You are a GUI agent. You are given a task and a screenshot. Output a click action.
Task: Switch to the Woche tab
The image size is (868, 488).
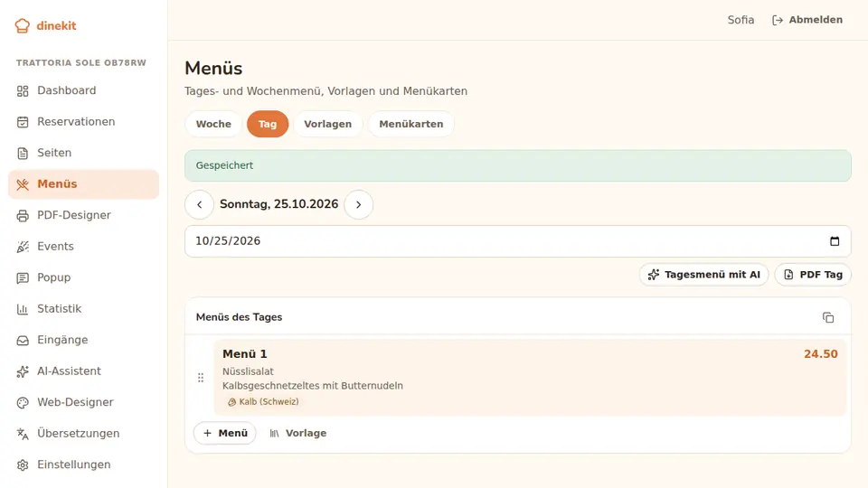tap(213, 124)
